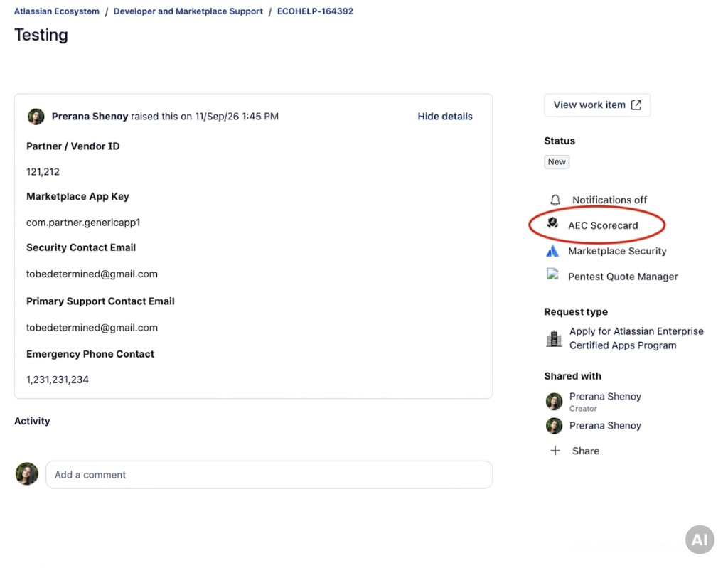Click the requester avatar in the details card header
This screenshot has width=728, height=568.
click(x=36, y=117)
